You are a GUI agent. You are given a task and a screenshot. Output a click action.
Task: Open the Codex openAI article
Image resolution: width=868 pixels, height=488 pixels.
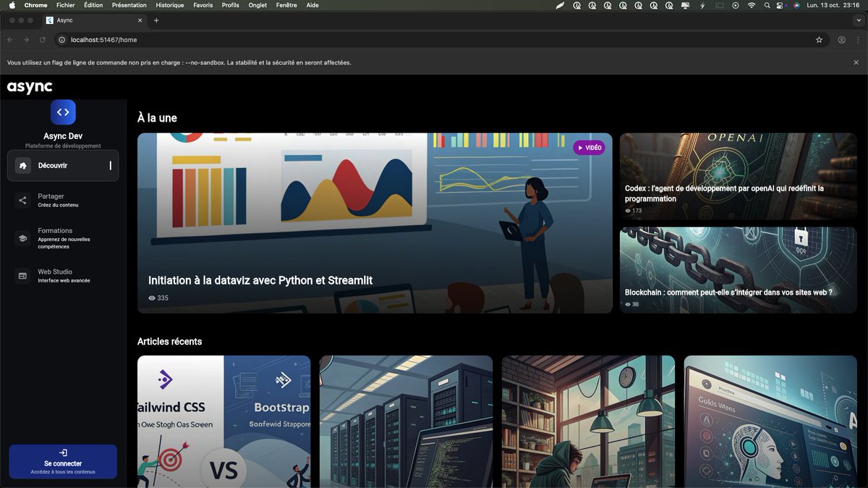(736, 176)
